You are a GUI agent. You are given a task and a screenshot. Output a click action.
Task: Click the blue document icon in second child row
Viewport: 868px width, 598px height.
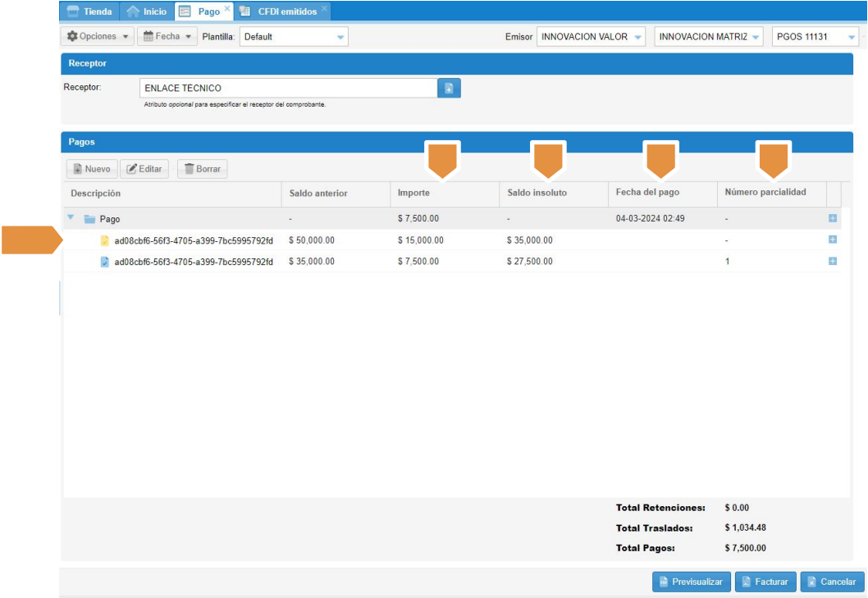click(104, 262)
